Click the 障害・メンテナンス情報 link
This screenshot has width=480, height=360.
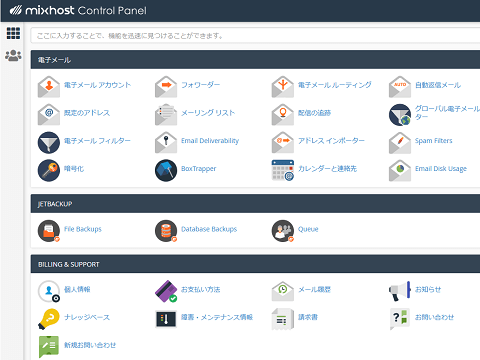click(x=217, y=317)
